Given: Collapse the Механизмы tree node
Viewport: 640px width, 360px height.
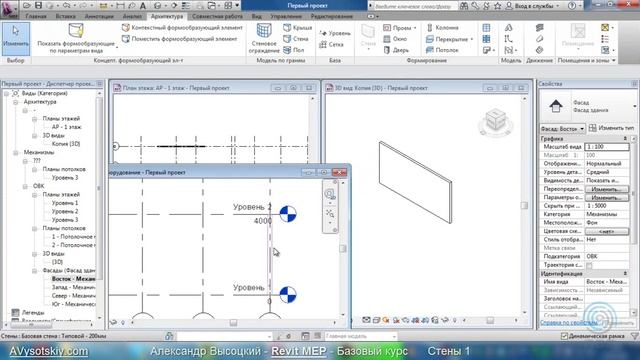Looking at the screenshot, I should [x=16, y=153].
